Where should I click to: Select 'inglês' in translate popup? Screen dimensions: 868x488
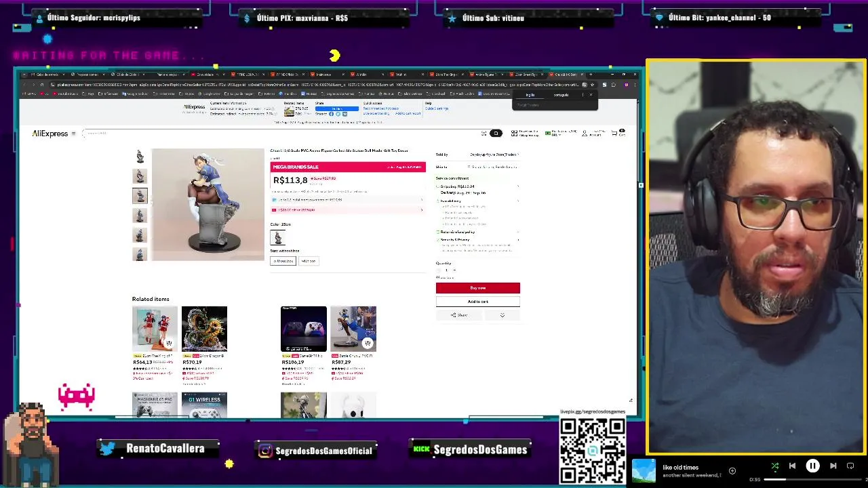pos(530,94)
